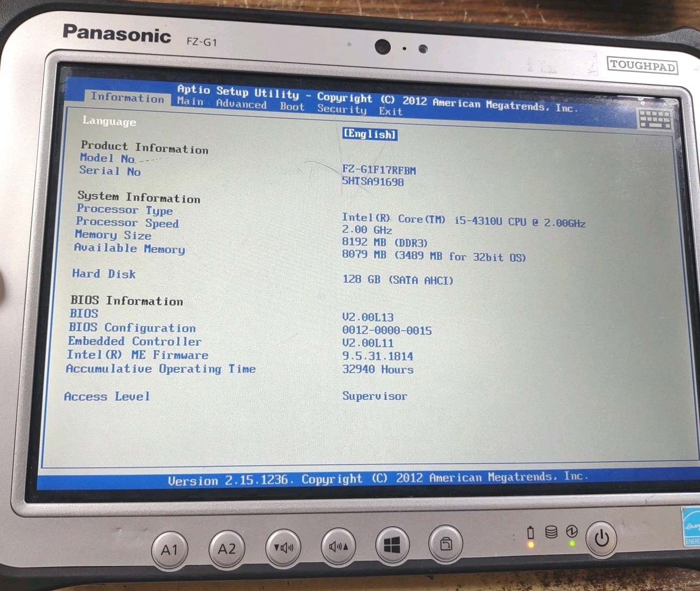The image size is (700, 591).
Task: Click the 128 GB (SATA AHCI) value
Action: (398, 280)
